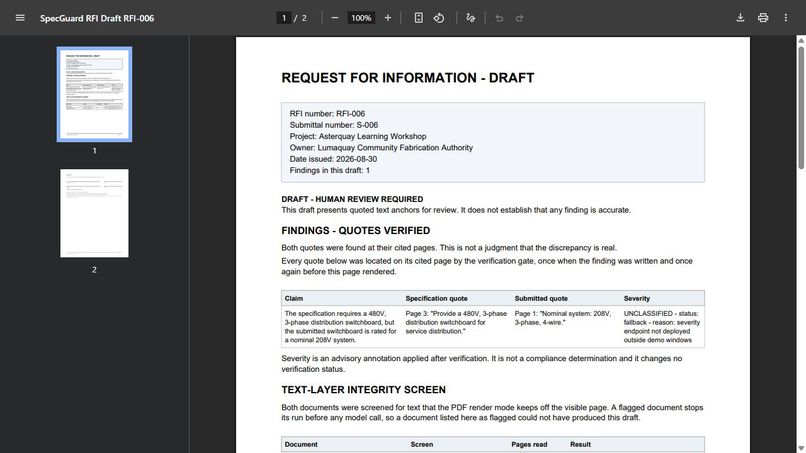This screenshot has height=453, width=806.
Task: Select page 1 thumbnail
Action: (x=94, y=94)
